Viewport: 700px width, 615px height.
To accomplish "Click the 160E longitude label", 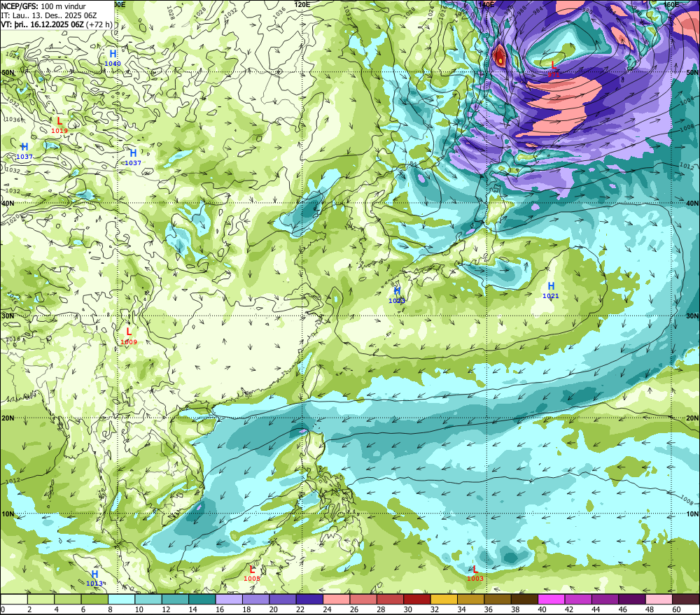I will pyautogui.click(x=671, y=4).
